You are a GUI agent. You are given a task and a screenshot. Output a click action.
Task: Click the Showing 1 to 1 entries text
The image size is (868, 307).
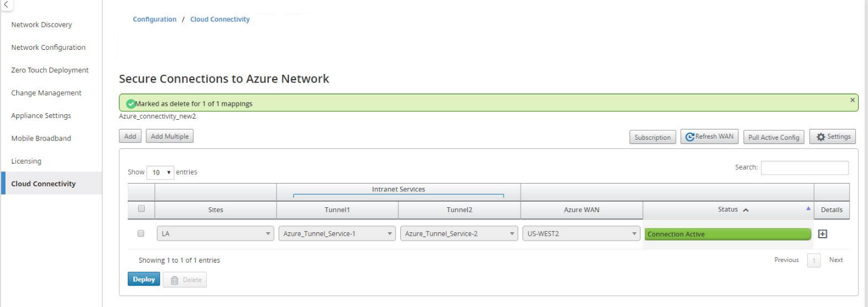pyautogui.click(x=179, y=260)
